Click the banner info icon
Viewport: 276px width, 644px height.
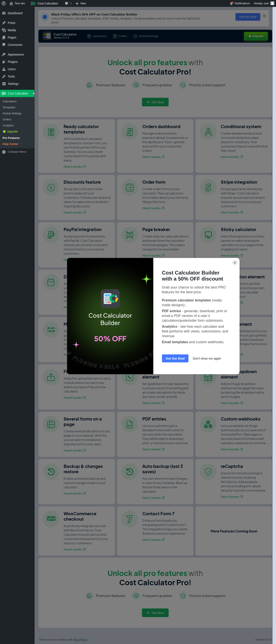pyautogui.click(x=45, y=17)
